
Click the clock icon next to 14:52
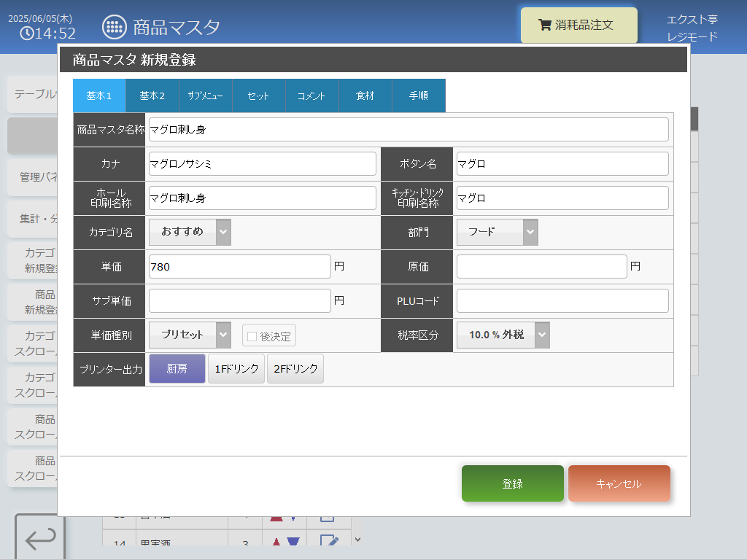pyautogui.click(x=27, y=34)
